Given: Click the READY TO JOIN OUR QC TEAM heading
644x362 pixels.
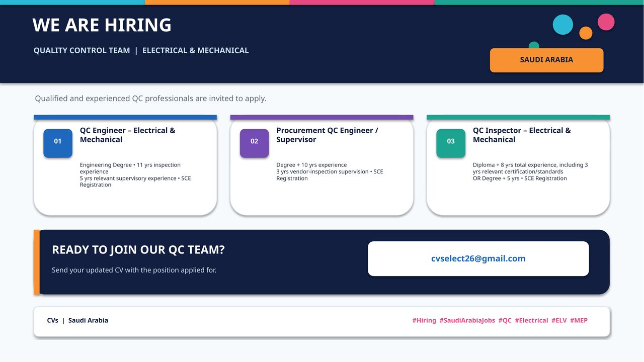Looking at the screenshot, I should [138, 250].
